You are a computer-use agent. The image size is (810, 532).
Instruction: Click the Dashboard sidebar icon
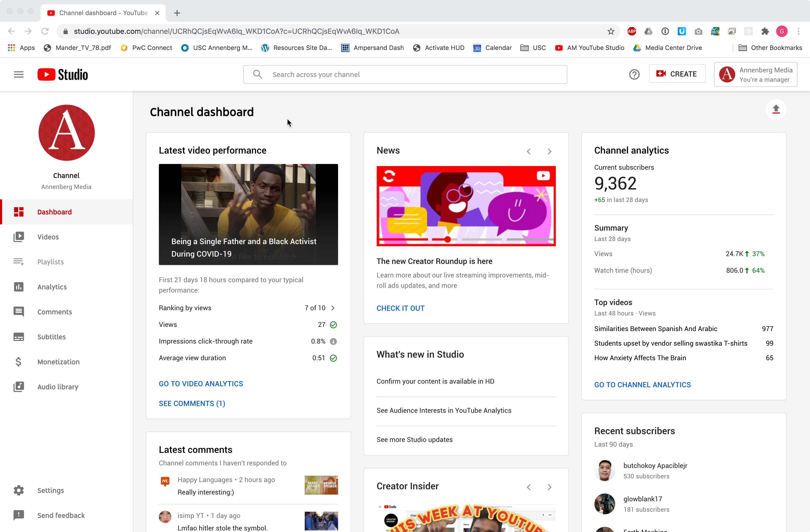coord(19,212)
